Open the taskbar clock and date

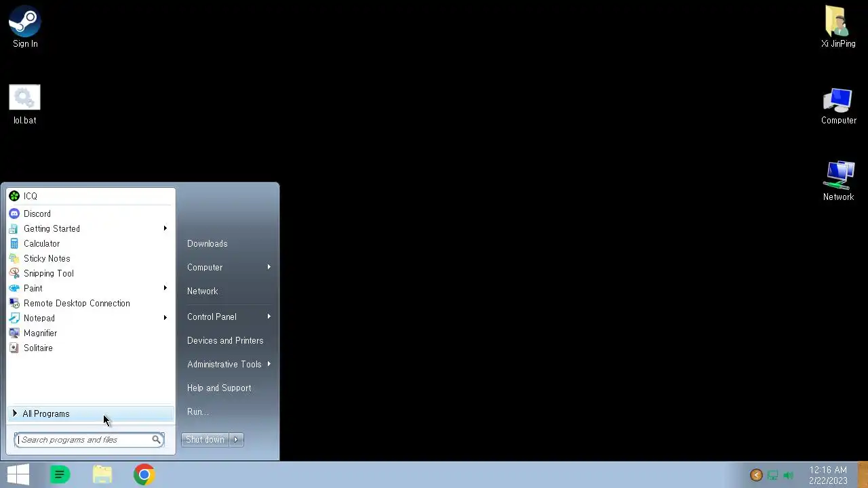point(828,475)
